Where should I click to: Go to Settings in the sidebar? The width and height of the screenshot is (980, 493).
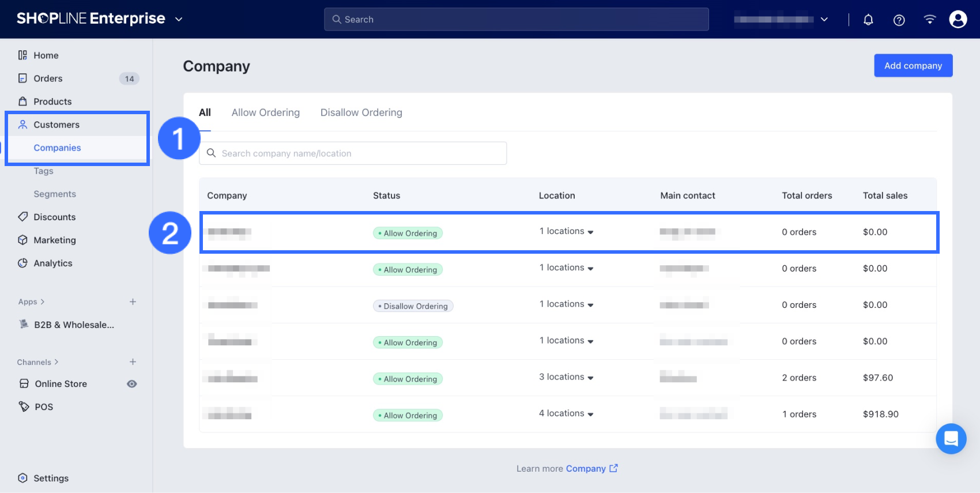[x=51, y=478]
